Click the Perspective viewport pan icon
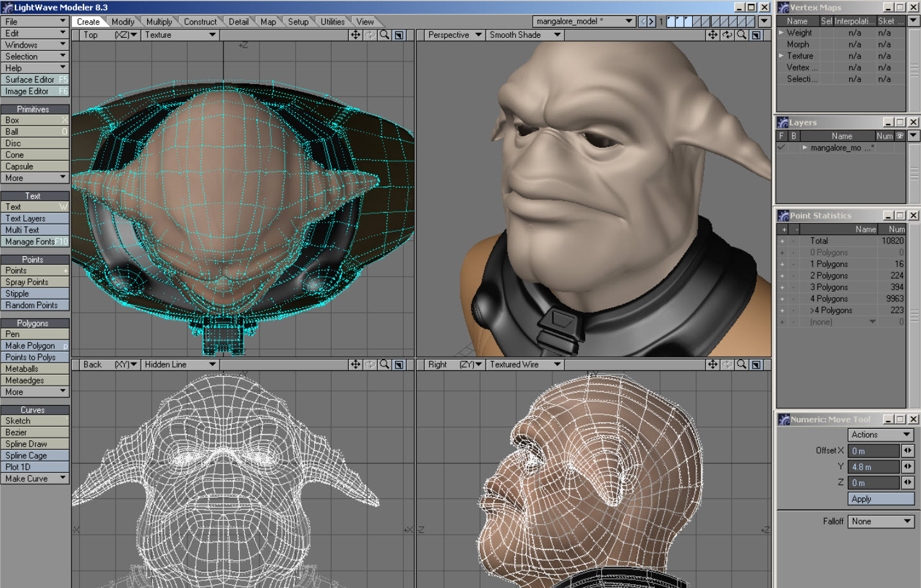The width and height of the screenshot is (921, 588). (713, 35)
